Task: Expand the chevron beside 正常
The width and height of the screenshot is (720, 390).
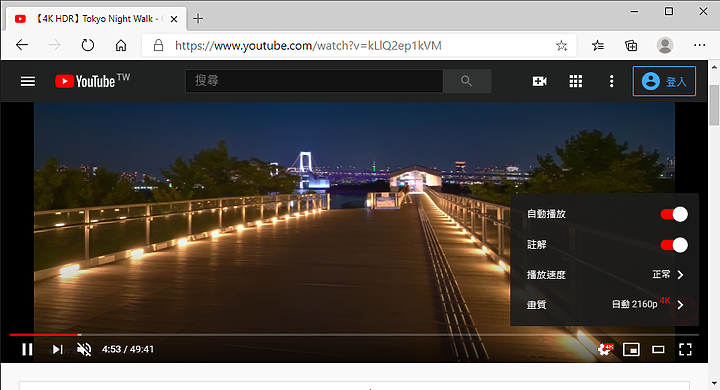Action: click(x=681, y=275)
